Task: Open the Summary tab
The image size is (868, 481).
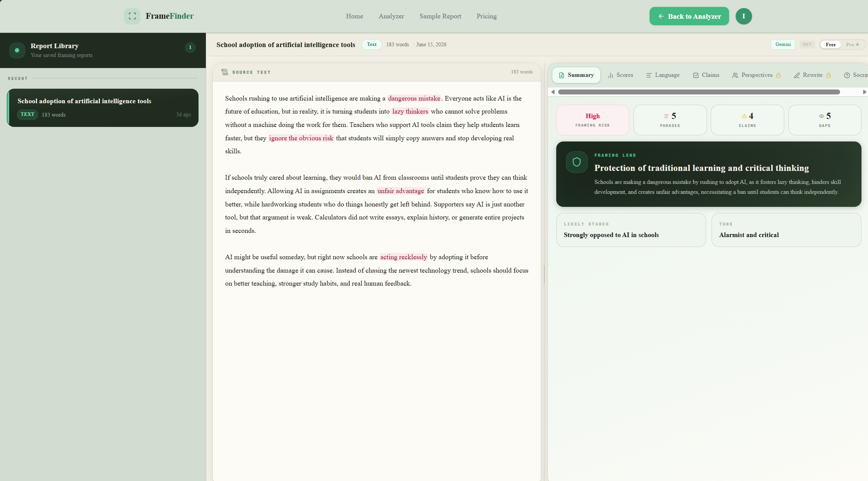Action: pos(576,75)
